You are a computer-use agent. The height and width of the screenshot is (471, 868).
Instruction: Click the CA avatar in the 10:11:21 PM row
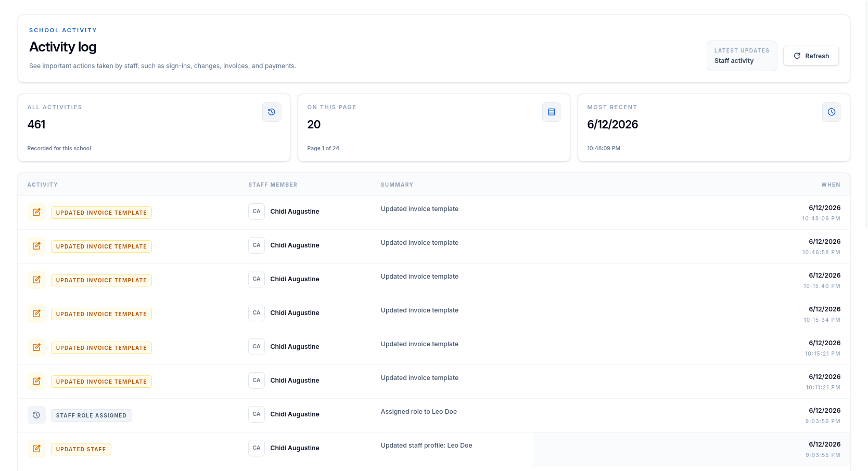pyautogui.click(x=257, y=381)
